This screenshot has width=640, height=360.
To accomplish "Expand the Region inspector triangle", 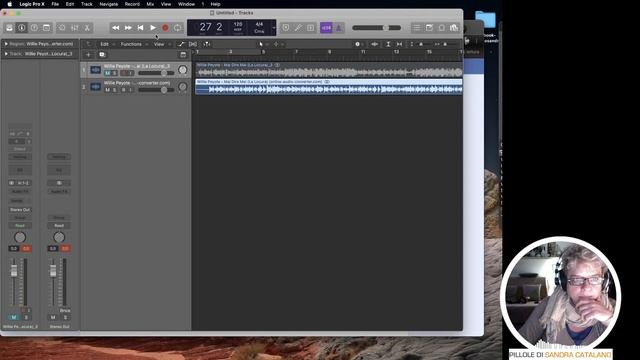I will coord(6,44).
